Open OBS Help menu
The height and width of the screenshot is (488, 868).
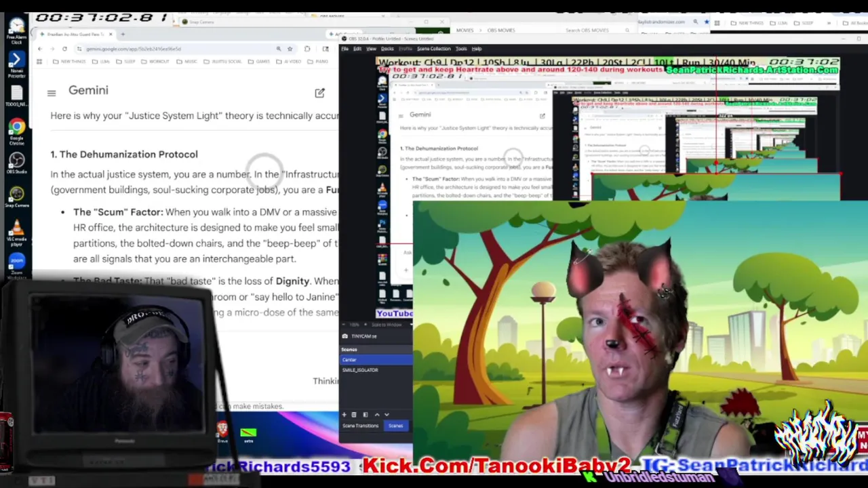click(x=476, y=49)
